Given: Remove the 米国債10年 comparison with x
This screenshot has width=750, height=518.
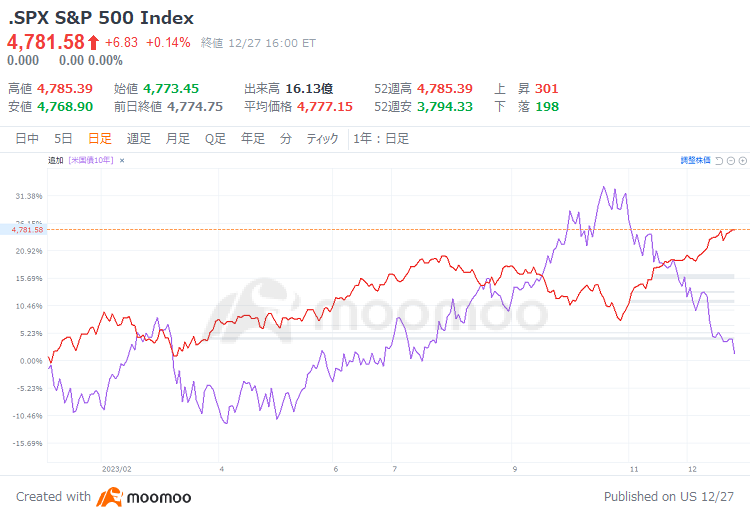Looking at the screenshot, I should coord(122,161).
